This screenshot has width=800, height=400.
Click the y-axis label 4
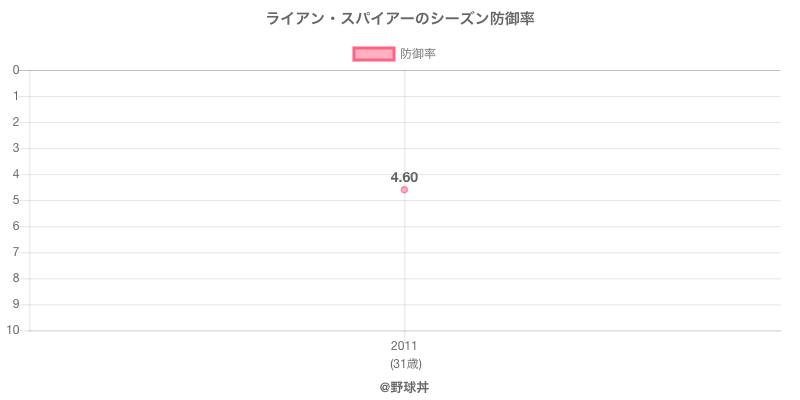click(x=16, y=174)
